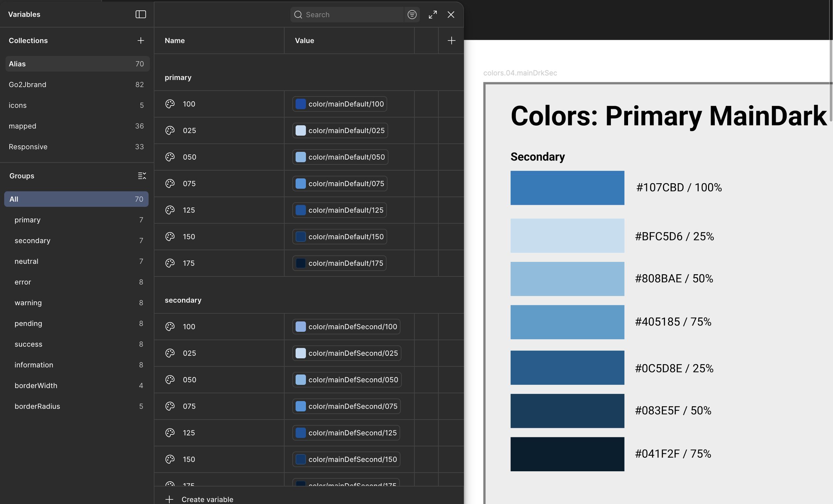Click the palette icon beside secondary 025

pyautogui.click(x=170, y=353)
